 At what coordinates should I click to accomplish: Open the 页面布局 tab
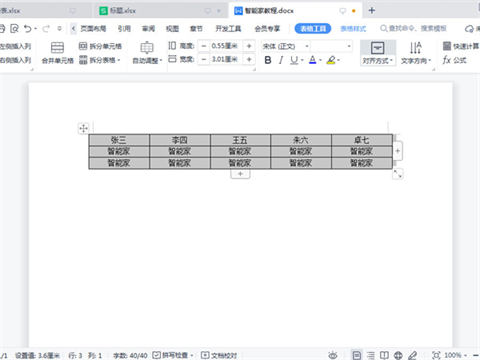pyautogui.click(x=93, y=29)
